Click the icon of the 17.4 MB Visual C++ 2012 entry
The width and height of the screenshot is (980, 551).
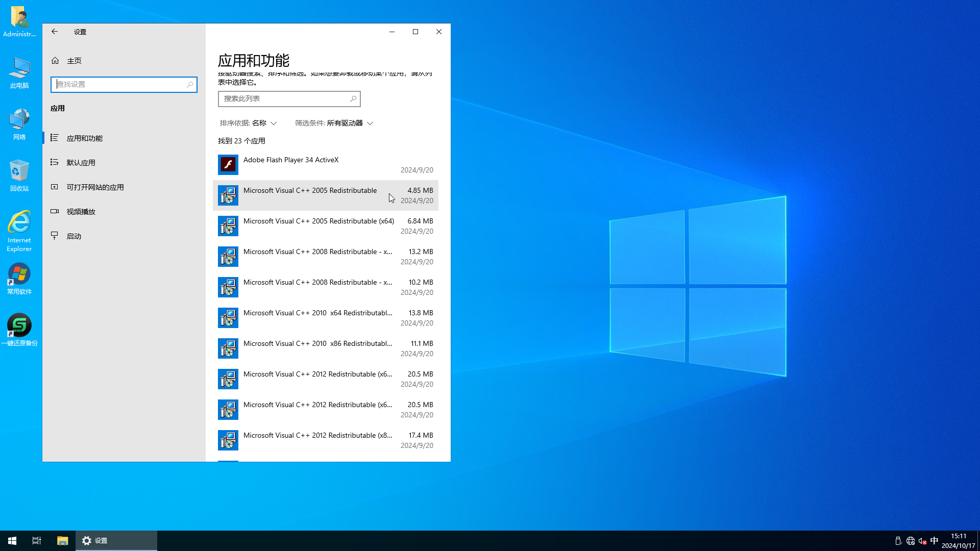click(x=228, y=440)
